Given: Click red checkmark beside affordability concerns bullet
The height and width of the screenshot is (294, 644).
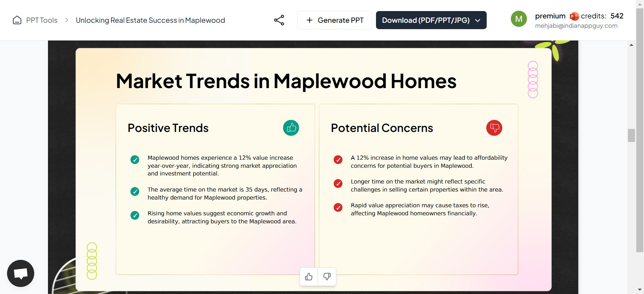Looking at the screenshot, I should (338, 160).
